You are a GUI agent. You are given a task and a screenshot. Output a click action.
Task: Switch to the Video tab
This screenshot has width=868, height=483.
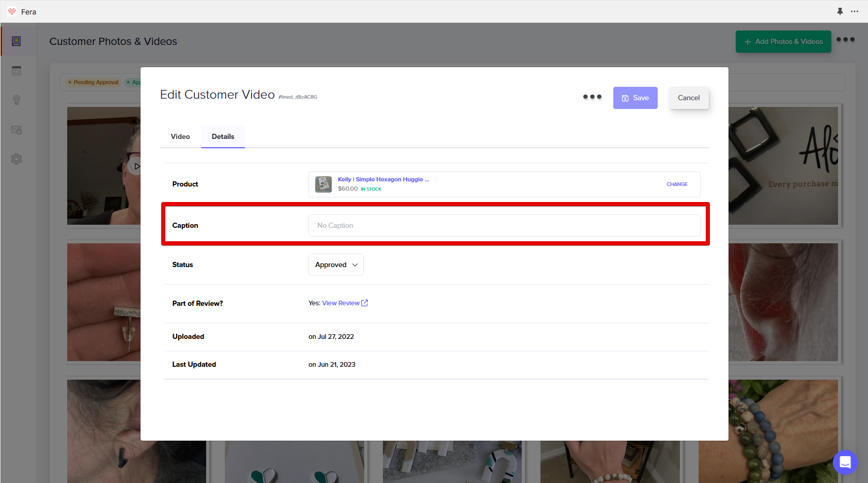(x=180, y=136)
